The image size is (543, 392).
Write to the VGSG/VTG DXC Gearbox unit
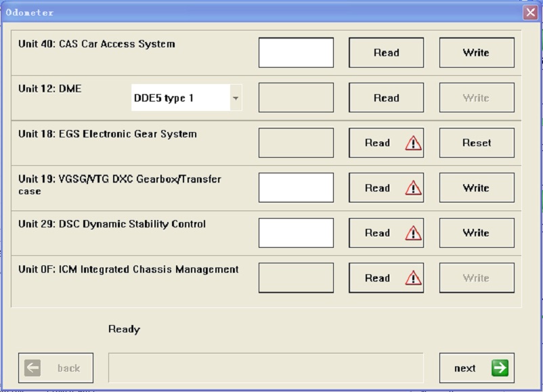coord(477,188)
